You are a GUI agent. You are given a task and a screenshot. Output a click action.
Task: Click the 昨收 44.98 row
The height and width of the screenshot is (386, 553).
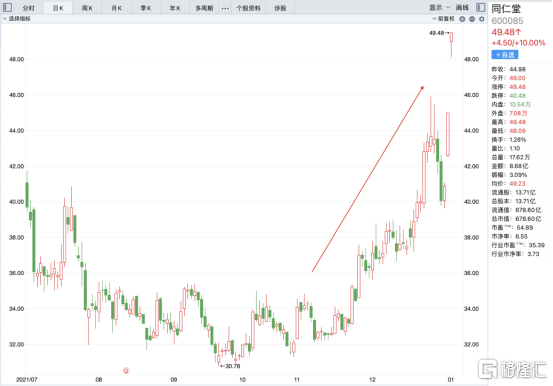pos(509,70)
